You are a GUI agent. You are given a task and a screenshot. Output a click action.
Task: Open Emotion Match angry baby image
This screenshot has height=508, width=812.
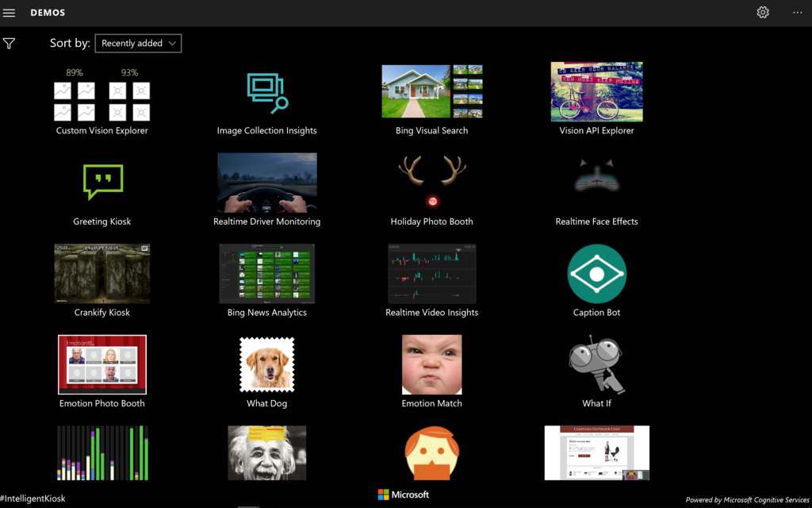(x=432, y=364)
